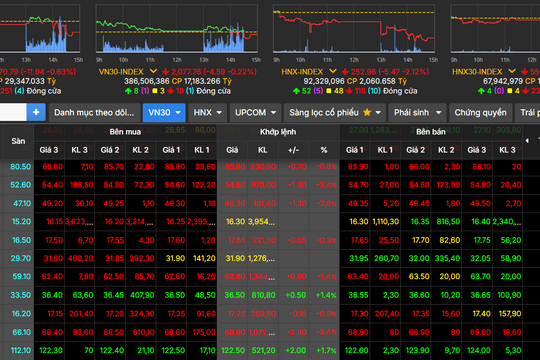Image resolution: width=540 pixels, height=360 pixels.
Task: Expand the VN30 tab dropdown
Action: click(178, 113)
